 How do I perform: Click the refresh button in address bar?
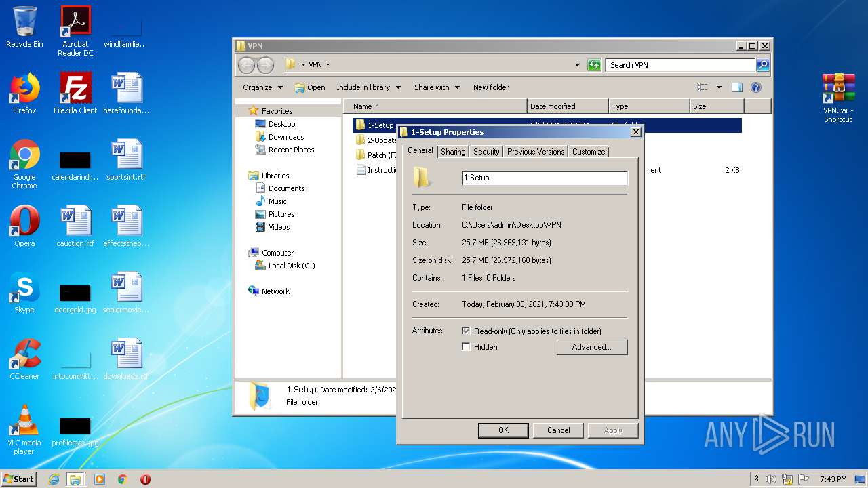click(594, 65)
